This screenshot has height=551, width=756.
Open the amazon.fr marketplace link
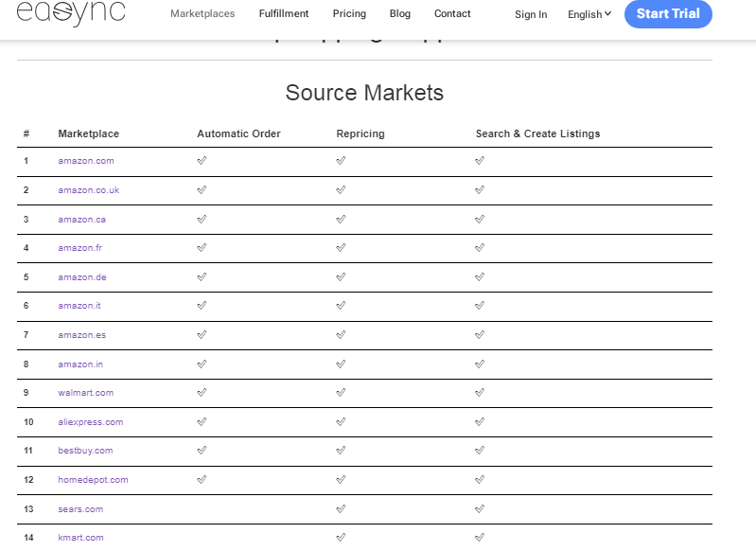[80, 248]
